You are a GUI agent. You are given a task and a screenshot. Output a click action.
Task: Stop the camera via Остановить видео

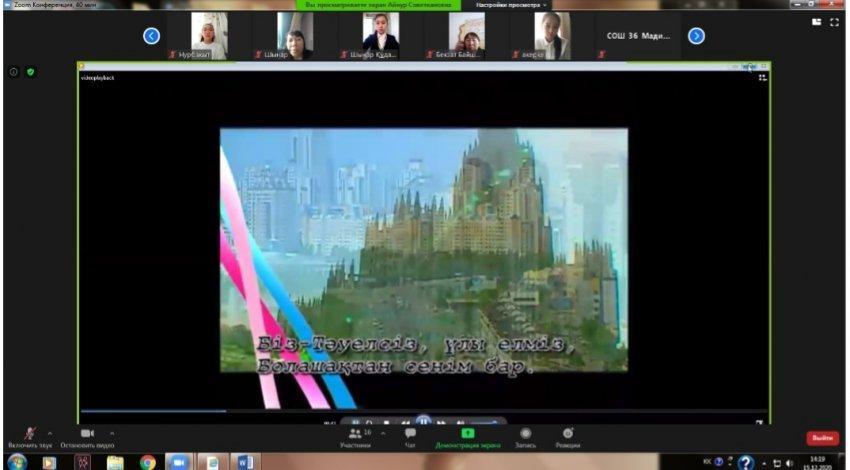tap(87, 439)
